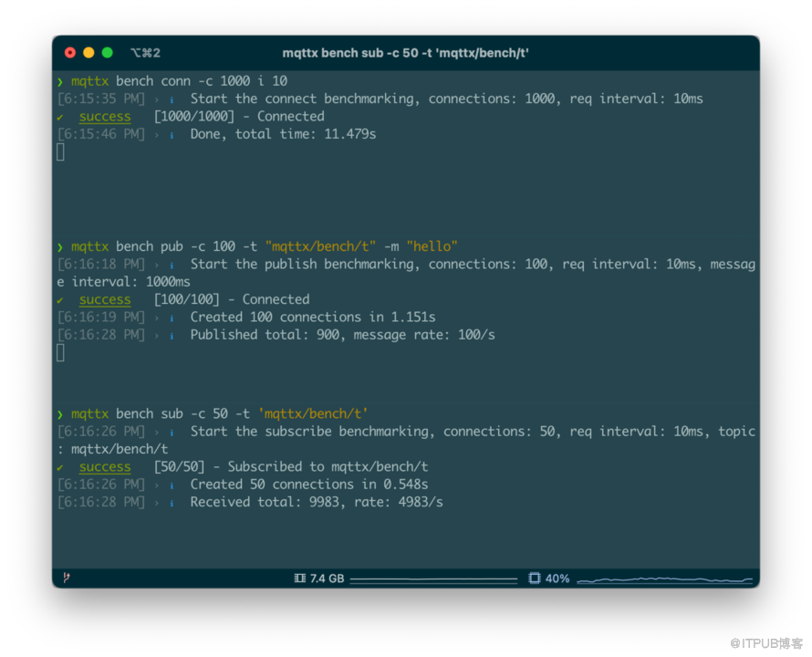812x657 pixels.
Task: Click the prompt arrow before 'mqttx bench pub'
Action: coord(60,247)
